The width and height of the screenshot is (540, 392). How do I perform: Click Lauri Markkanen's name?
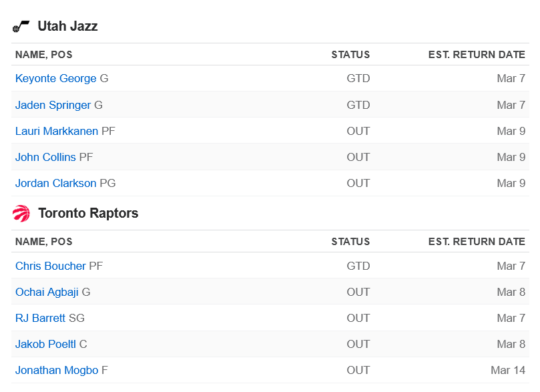click(57, 131)
